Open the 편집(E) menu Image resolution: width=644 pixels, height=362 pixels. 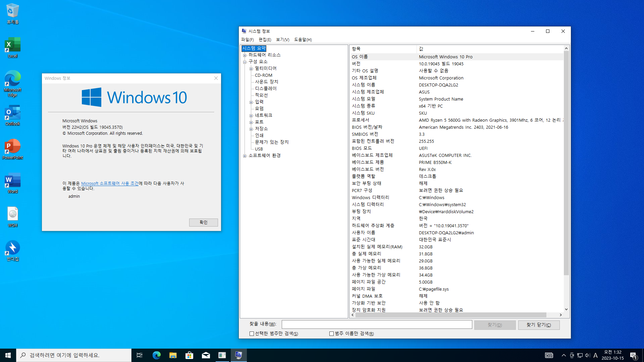pos(265,40)
